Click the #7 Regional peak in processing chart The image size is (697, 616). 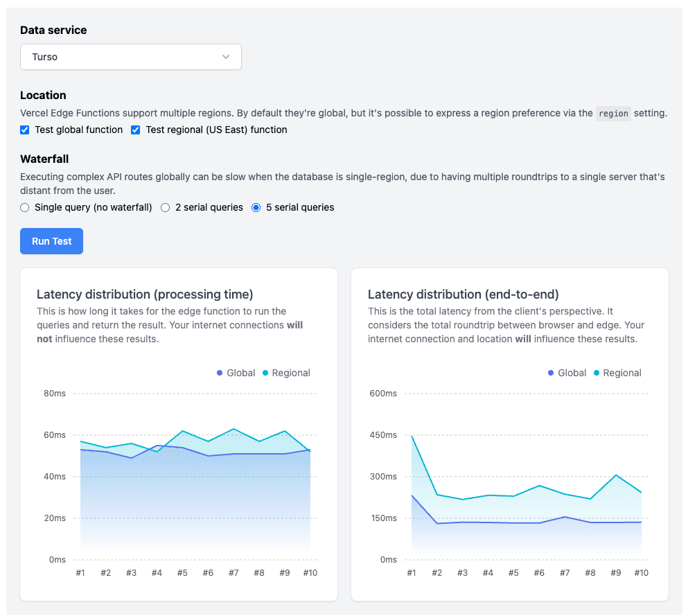coord(233,429)
